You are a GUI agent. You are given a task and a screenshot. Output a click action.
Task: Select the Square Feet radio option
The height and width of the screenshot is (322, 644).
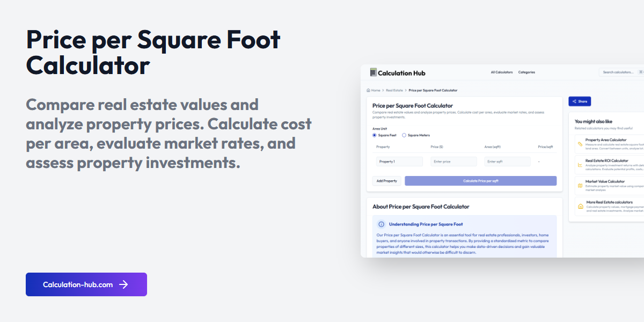click(375, 135)
